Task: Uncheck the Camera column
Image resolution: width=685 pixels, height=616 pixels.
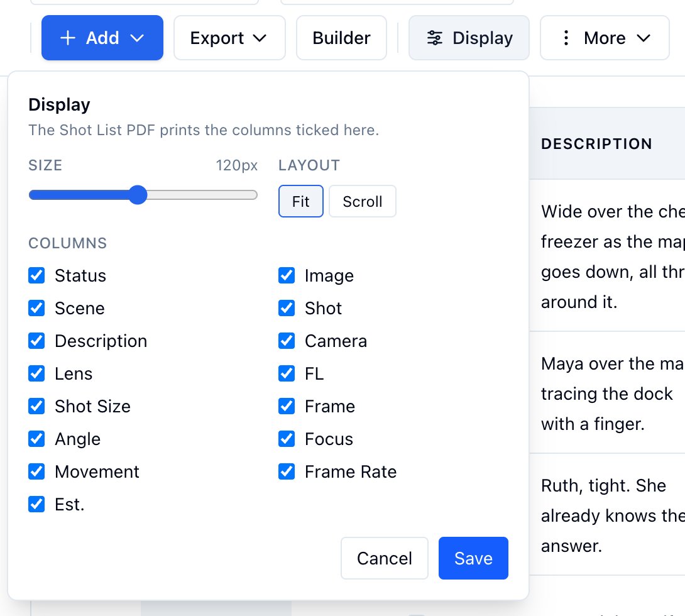Action: [x=287, y=341]
